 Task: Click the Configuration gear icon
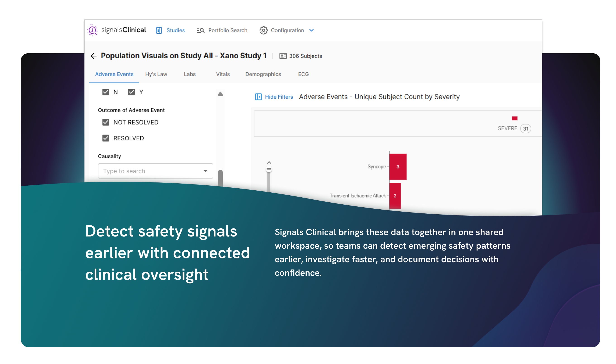pos(263,30)
